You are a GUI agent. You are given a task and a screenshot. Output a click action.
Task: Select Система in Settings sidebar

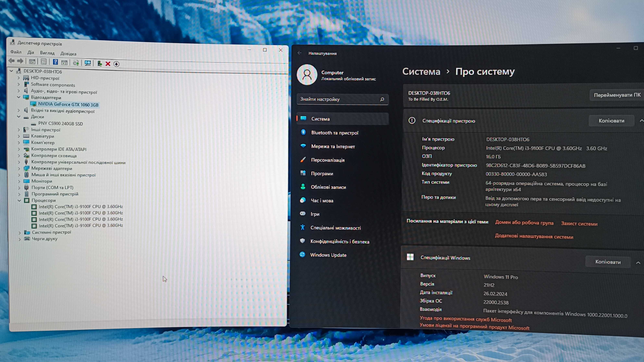342,119
